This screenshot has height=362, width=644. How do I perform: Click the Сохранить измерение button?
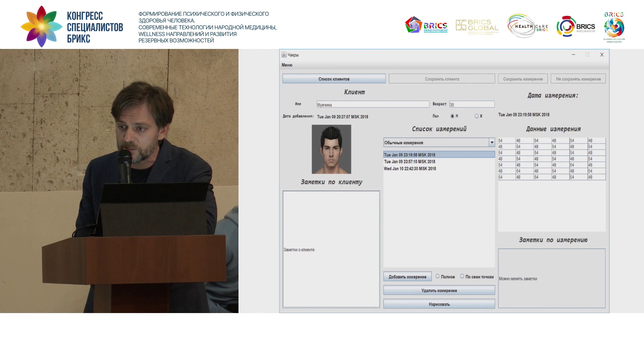pos(523,79)
